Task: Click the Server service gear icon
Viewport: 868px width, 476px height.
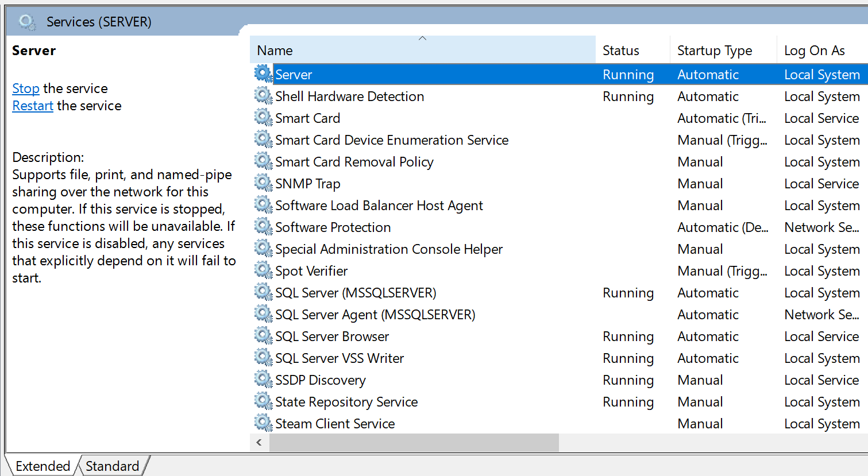Action: tap(263, 74)
